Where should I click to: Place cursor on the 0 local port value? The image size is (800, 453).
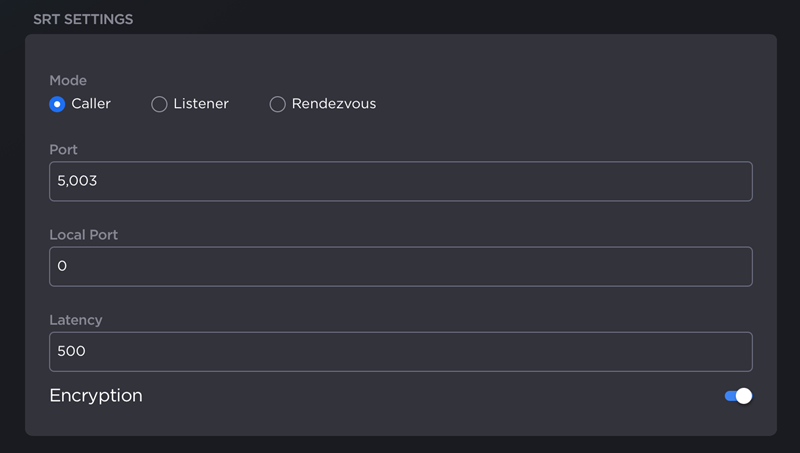(62, 267)
